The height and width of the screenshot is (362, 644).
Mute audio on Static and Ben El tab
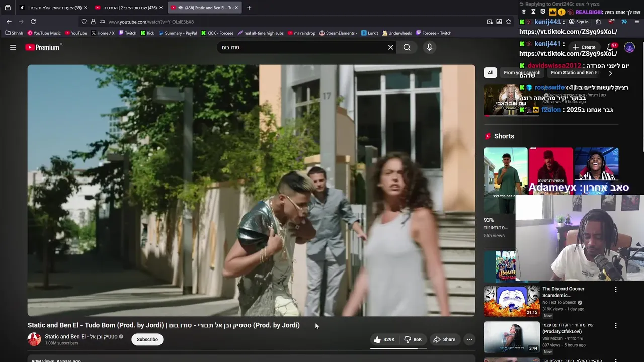pos(180,8)
